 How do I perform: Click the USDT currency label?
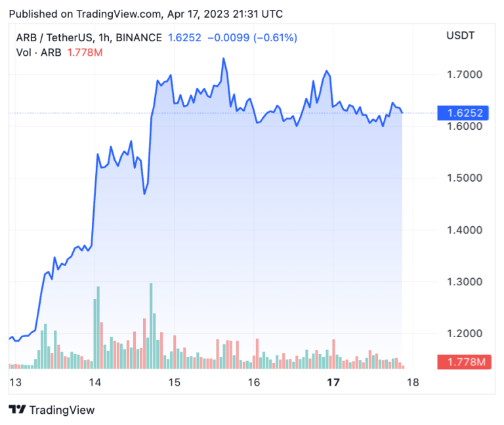pyautogui.click(x=462, y=35)
